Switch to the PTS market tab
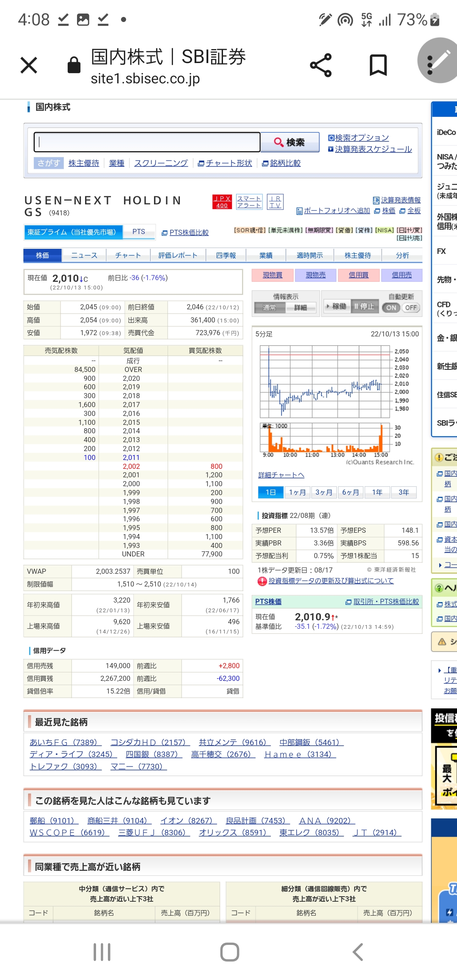 (x=139, y=232)
